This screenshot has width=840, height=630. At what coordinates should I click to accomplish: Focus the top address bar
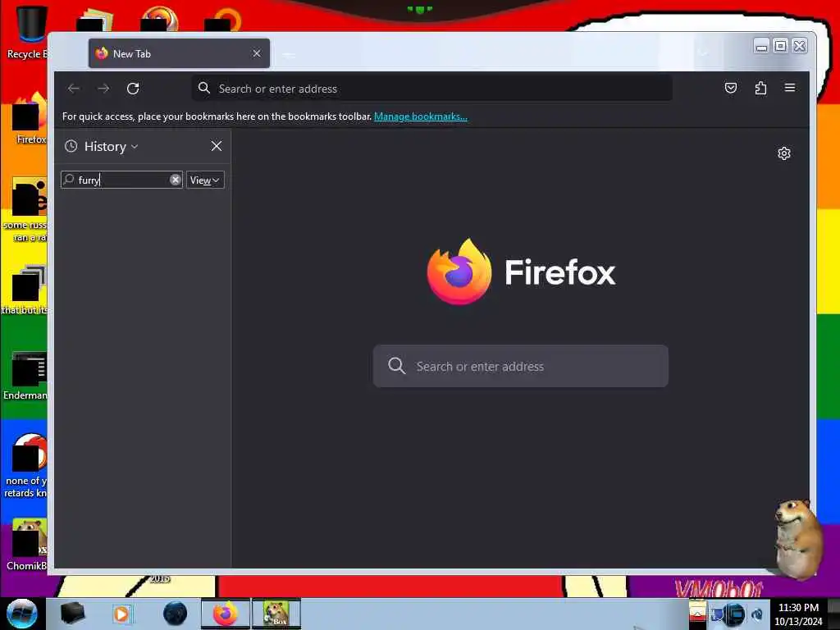tap(431, 89)
